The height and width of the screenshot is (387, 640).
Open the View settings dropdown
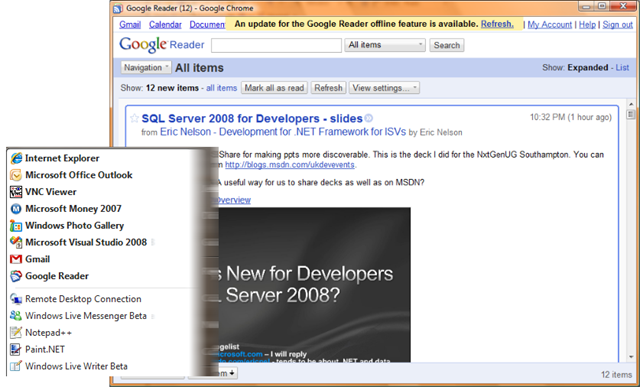tap(384, 88)
